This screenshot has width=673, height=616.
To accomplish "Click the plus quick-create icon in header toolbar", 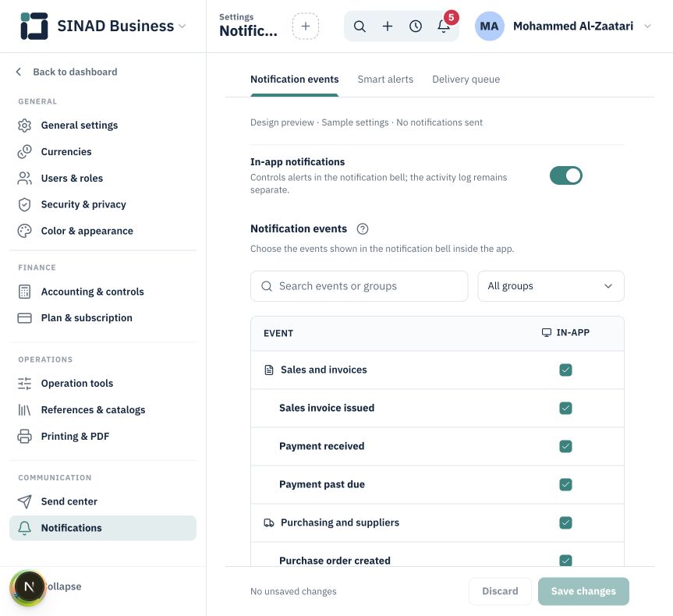I will pos(388,27).
